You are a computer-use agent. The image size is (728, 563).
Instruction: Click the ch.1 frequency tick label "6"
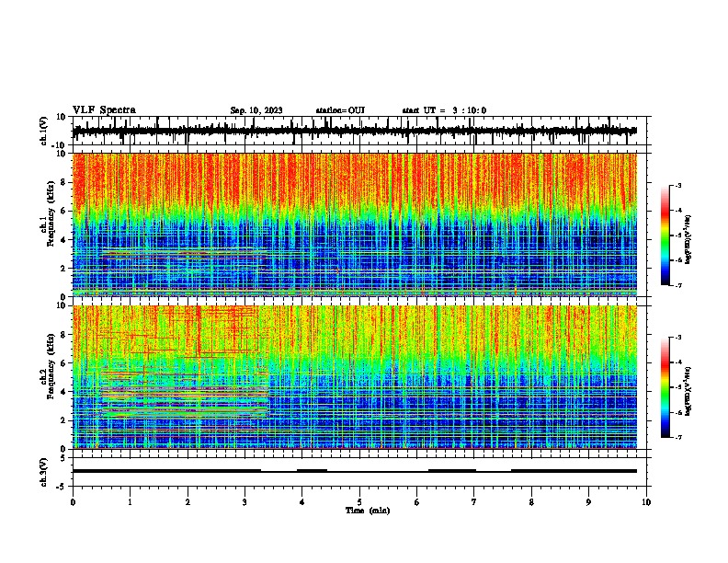click(x=63, y=211)
